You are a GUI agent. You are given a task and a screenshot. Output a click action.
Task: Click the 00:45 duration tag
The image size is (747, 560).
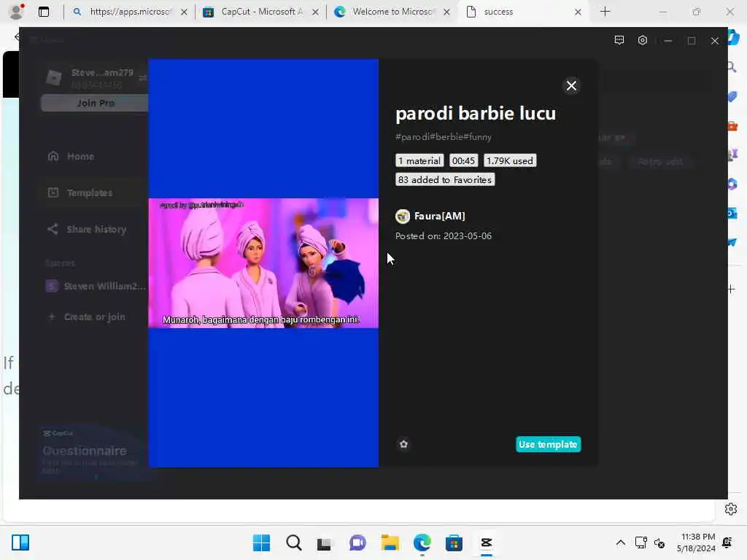pos(463,161)
